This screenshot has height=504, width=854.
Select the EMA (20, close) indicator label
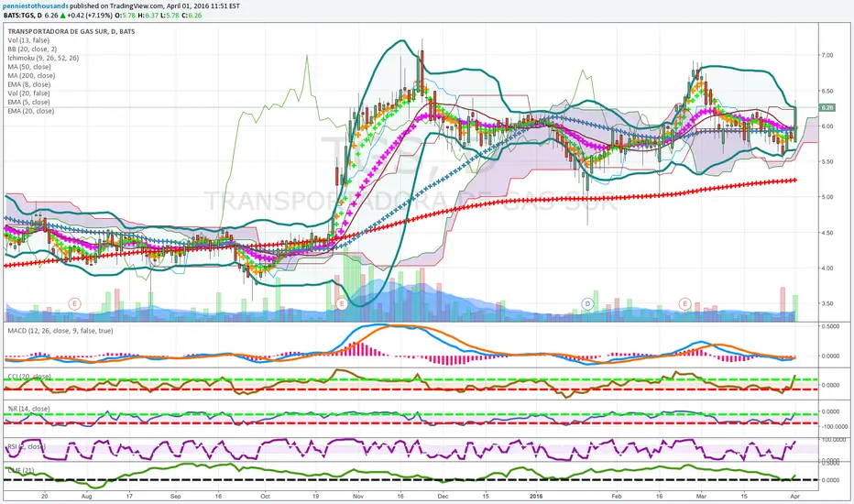pos(31,111)
